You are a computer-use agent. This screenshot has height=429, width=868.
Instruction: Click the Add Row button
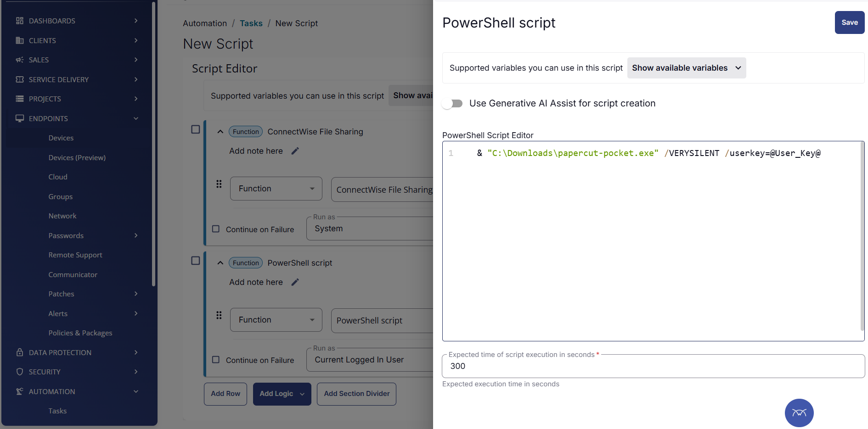pyautogui.click(x=225, y=394)
